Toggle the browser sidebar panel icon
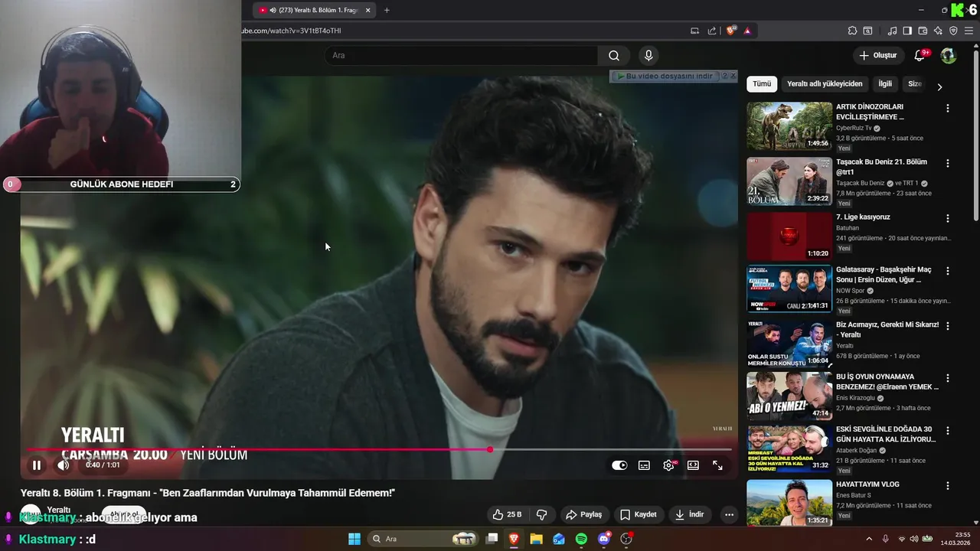980x551 pixels. (907, 31)
